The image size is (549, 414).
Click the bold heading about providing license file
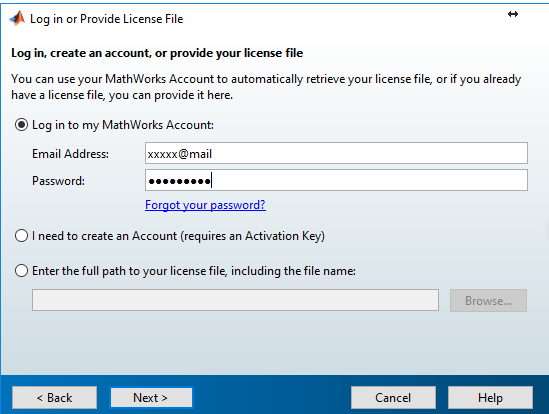[x=157, y=53]
